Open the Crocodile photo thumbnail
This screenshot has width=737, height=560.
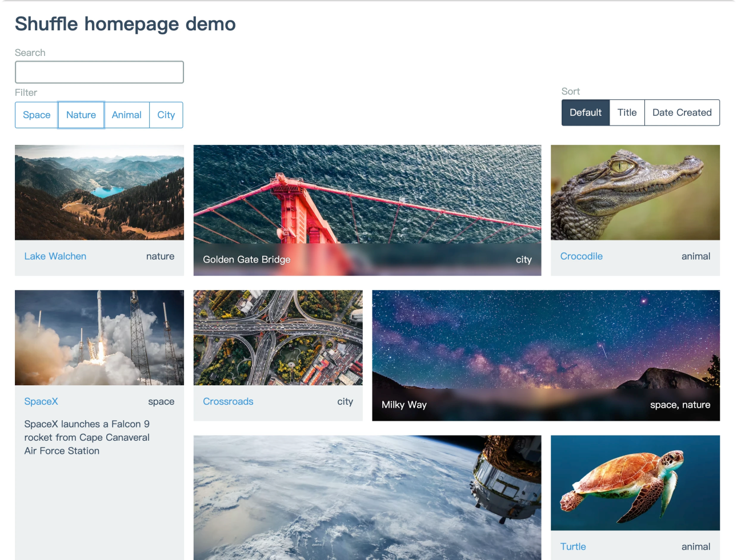click(x=635, y=192)
